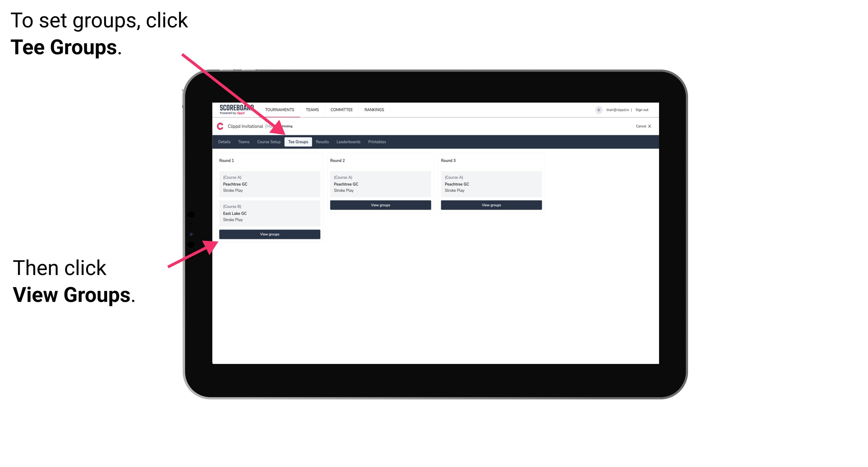The width and height of the screenshot is (868, 467).
Task: Select the Course Setup tab
Action: [269, 142]
